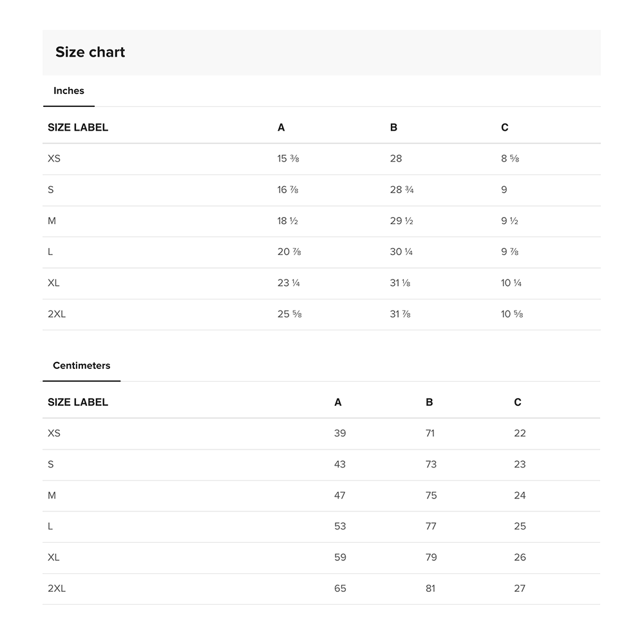
Task: Click the 10 ⅝ inch value
Action: [x=512, y=314]
